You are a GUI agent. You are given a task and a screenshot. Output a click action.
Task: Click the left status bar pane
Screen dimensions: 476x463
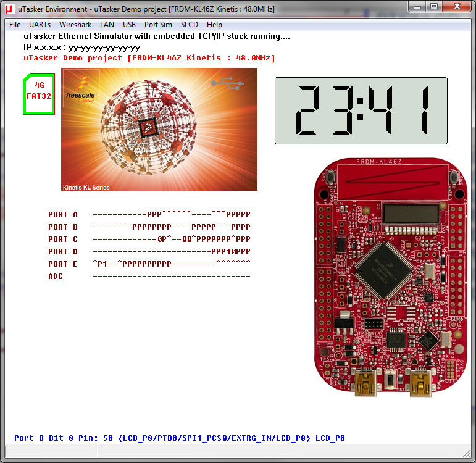point(51,452)
